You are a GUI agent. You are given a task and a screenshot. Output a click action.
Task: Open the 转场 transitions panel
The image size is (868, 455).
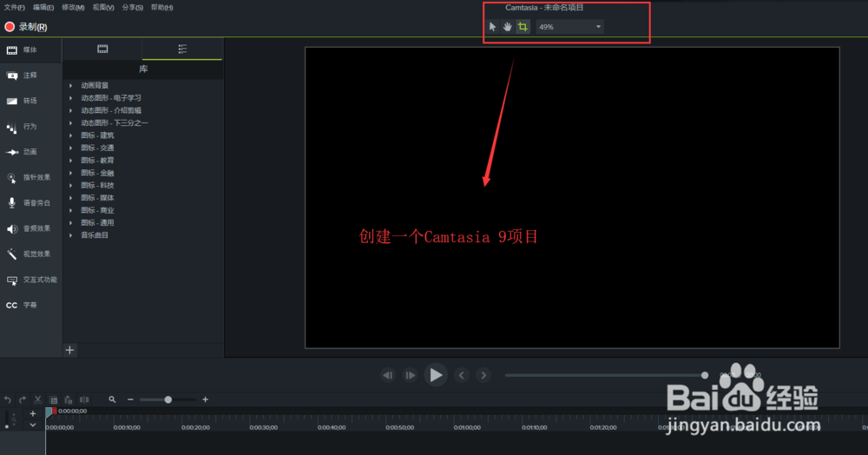click(x=31, y=101)
